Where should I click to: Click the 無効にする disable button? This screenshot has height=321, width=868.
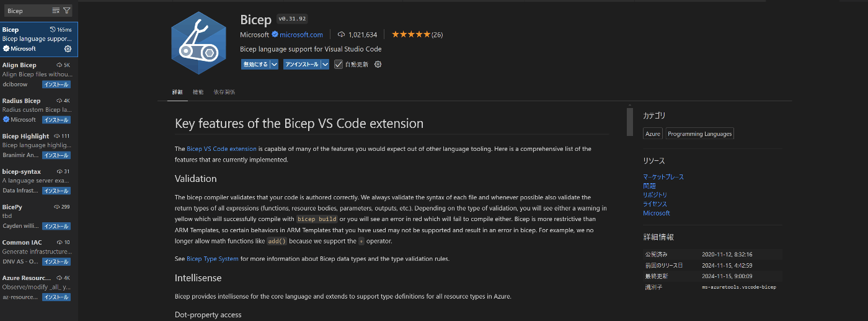[x=255, y=64]
